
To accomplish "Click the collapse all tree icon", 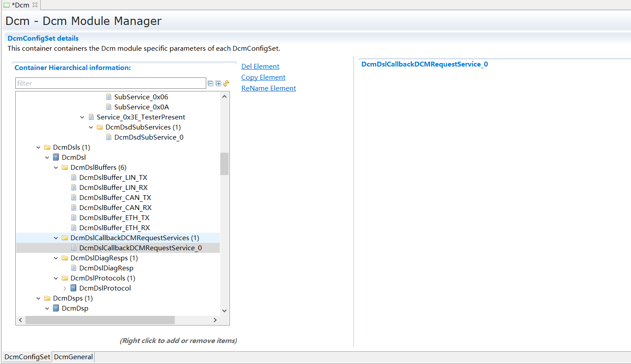I will pos(211,83).
